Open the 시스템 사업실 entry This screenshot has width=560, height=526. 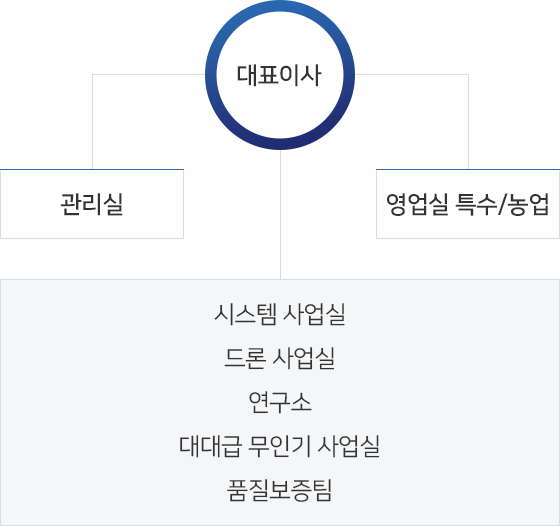pos(280,314)
